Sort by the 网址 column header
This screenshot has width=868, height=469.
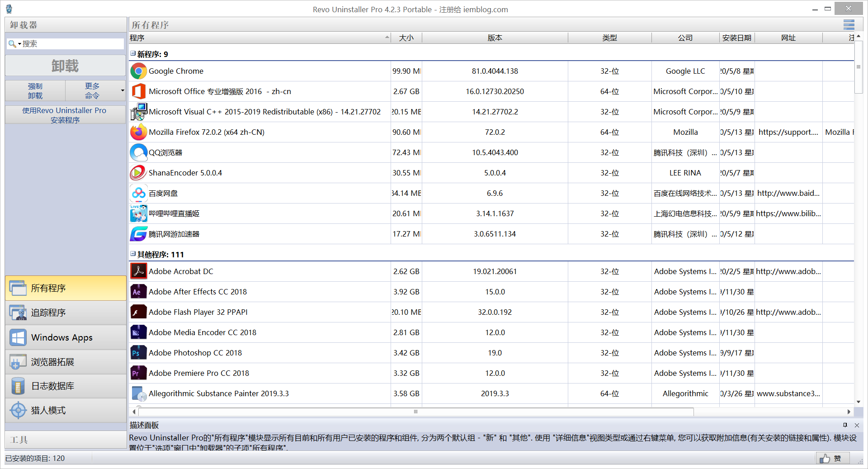[x=788, y=38]
